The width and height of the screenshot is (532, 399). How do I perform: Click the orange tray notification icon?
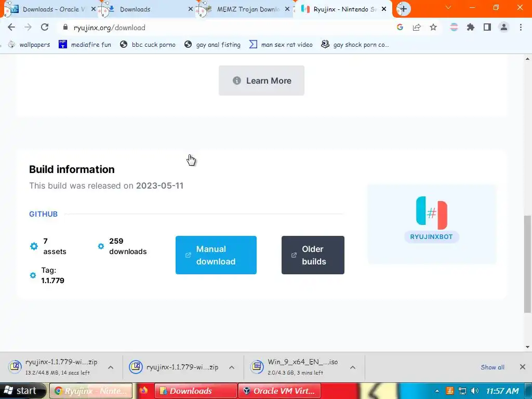[x=449, y=391]
